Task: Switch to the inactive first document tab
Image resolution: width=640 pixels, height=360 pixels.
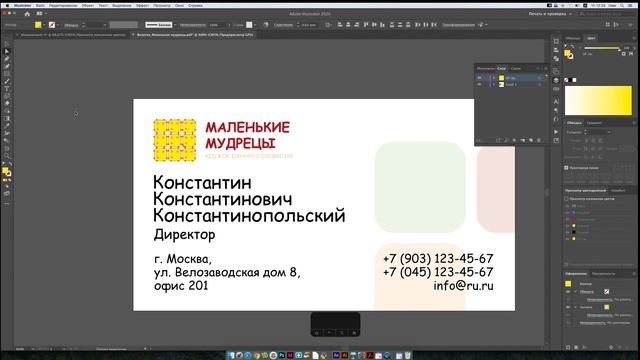Action: tap(73, 35)
